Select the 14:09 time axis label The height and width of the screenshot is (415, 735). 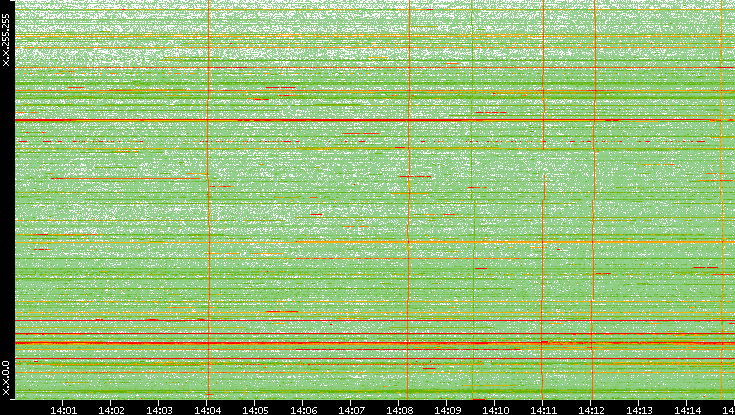[x=447, y=410]
